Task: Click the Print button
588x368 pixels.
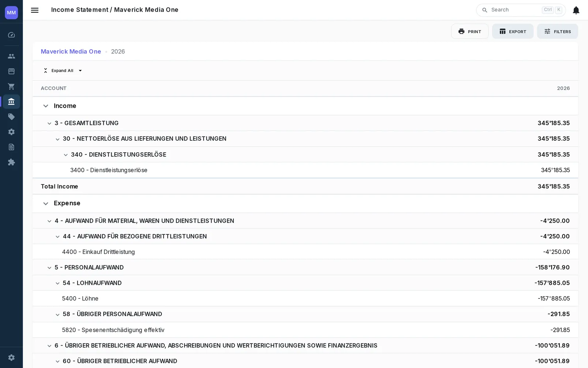Action: 470,31
